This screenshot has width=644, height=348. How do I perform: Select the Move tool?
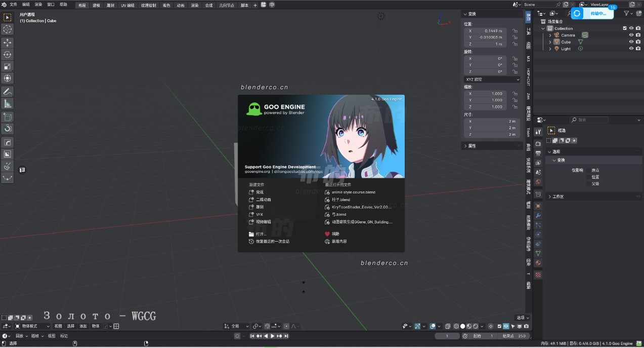8,43
